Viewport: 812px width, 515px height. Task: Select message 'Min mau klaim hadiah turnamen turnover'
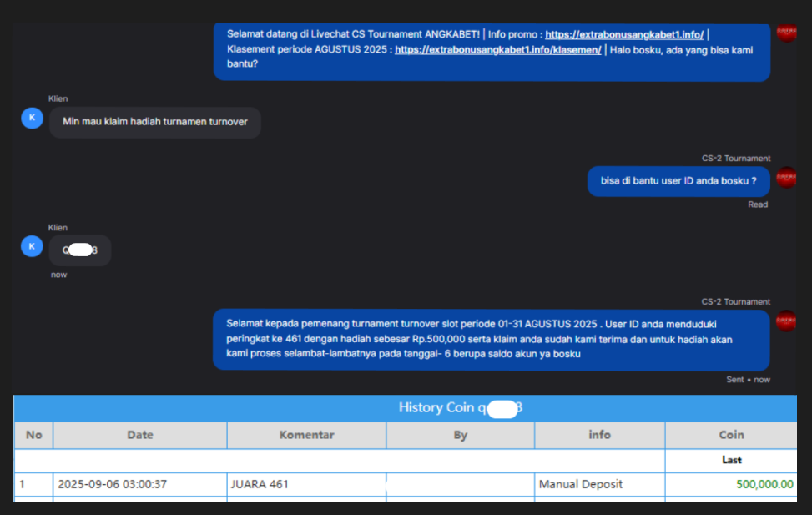155,122
